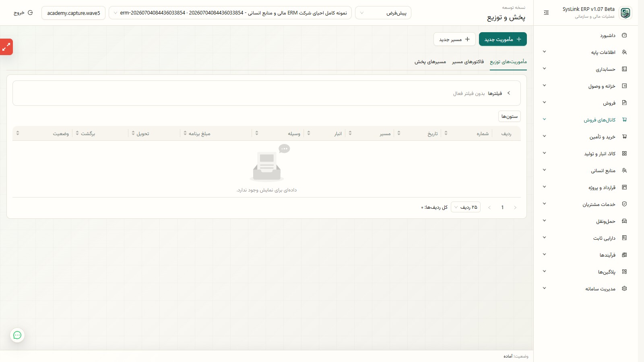Click the خدمات مشتریان shield icon
The width and height of the screenshot is (644, 362).
624,204
